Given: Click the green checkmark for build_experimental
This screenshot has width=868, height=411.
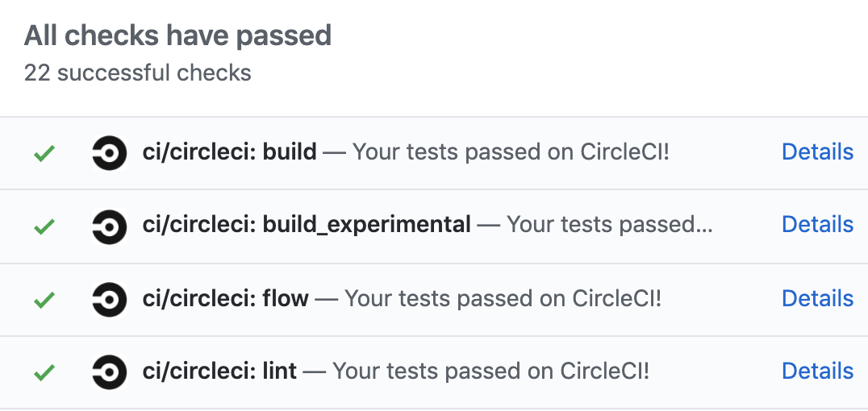Looking at the screenshot, I should pyautogui.click(x=44, y=226).
